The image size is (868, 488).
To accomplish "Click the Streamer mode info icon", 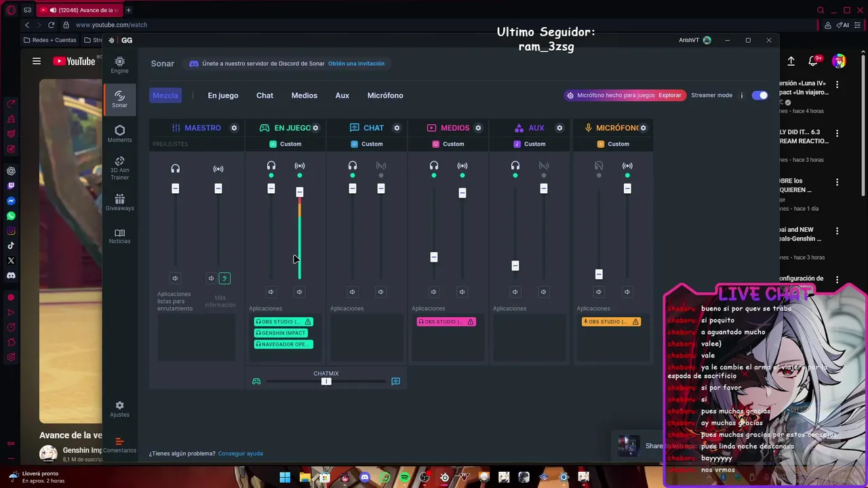I will click(742, 96).
